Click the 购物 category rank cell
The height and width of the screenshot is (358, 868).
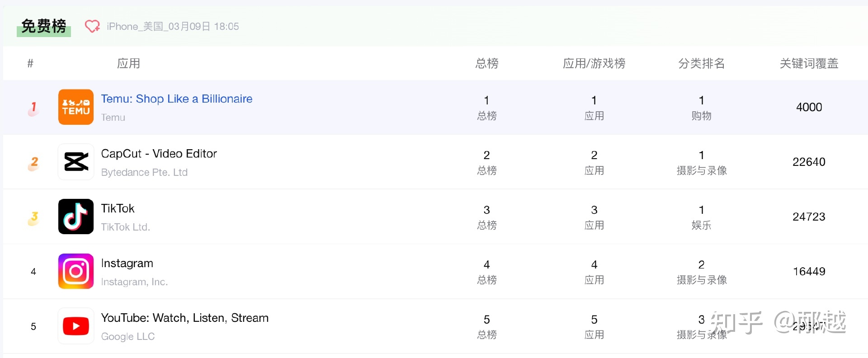coord(701,108)
